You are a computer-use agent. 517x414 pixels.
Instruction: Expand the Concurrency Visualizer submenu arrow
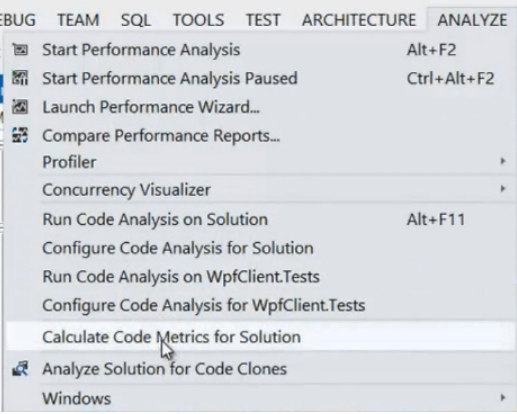(503, 189)
